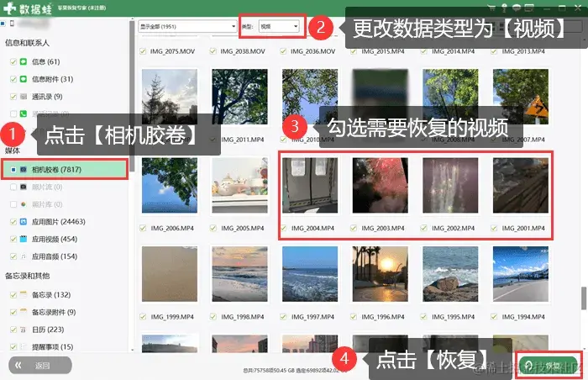Click the chat feedback icon in title bar

[x=517, y=8]
